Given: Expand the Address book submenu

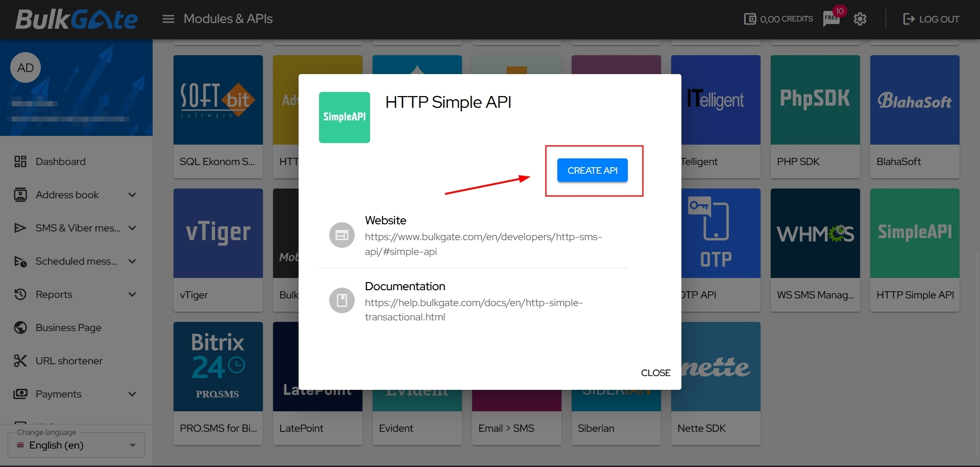Looking at the screenshot, I should pyautogui.click(x=132, y=195).
